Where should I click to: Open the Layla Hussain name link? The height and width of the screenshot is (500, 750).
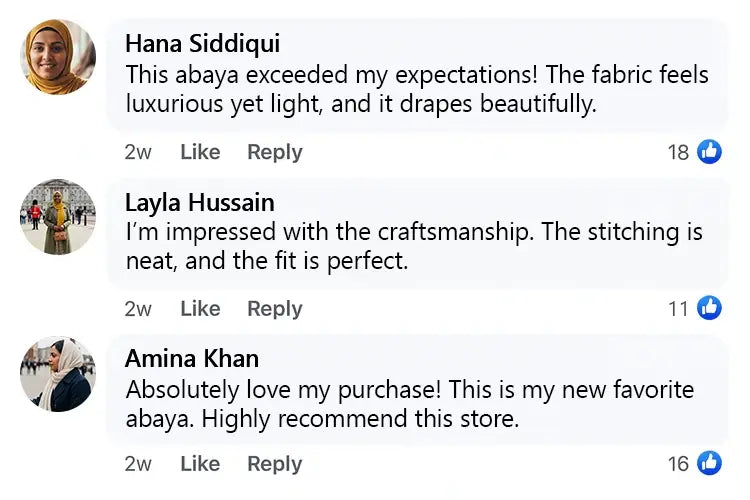[x=199, y=202]
